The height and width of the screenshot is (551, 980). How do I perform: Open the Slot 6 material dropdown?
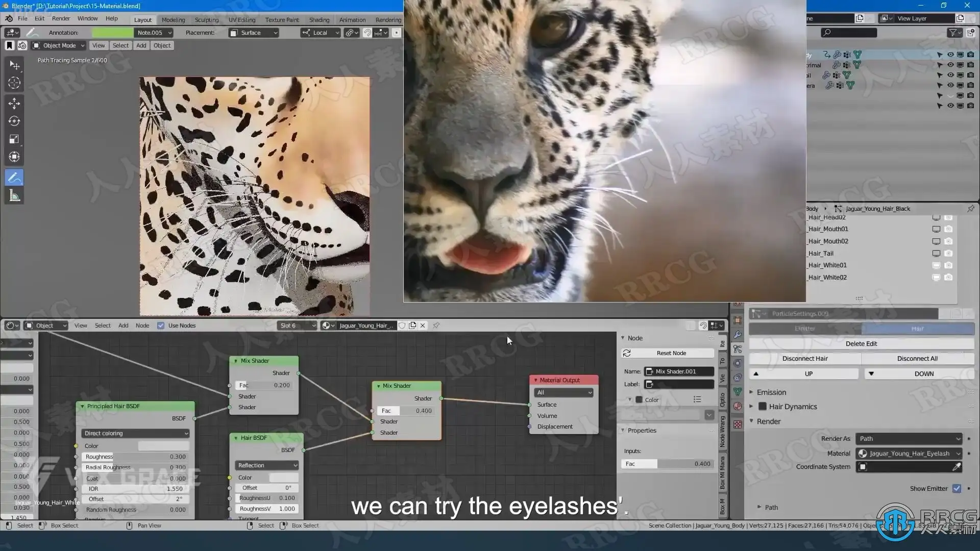(x=297, y=325)
